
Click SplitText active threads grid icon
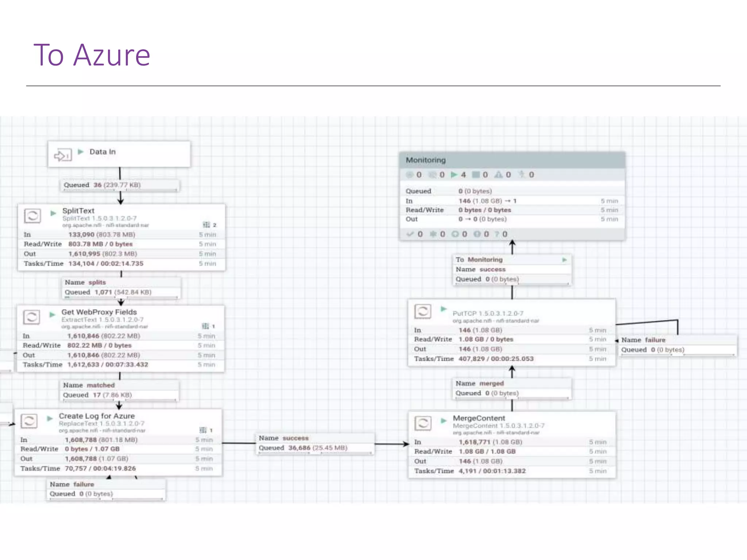tap(206, 225)
